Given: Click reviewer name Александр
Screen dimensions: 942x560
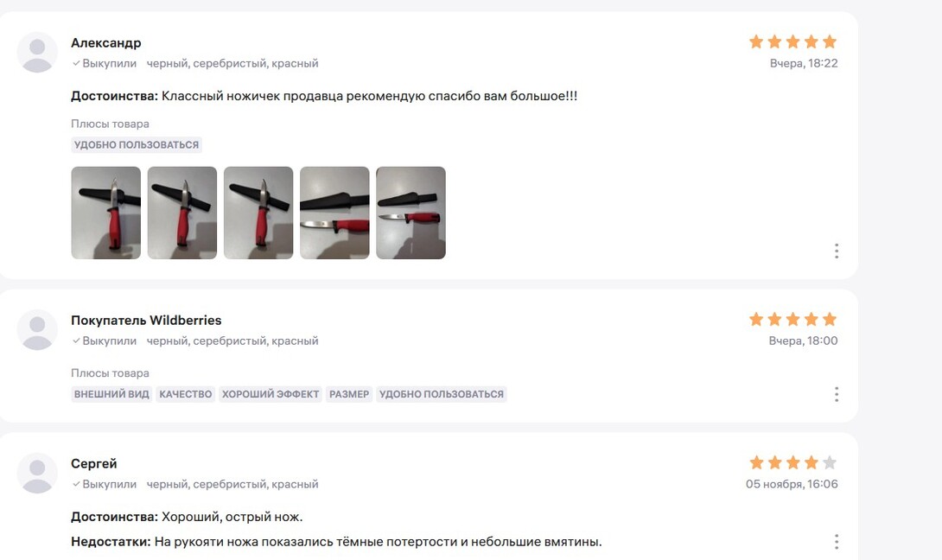Looking at the screenshot, I should (105, 42).
